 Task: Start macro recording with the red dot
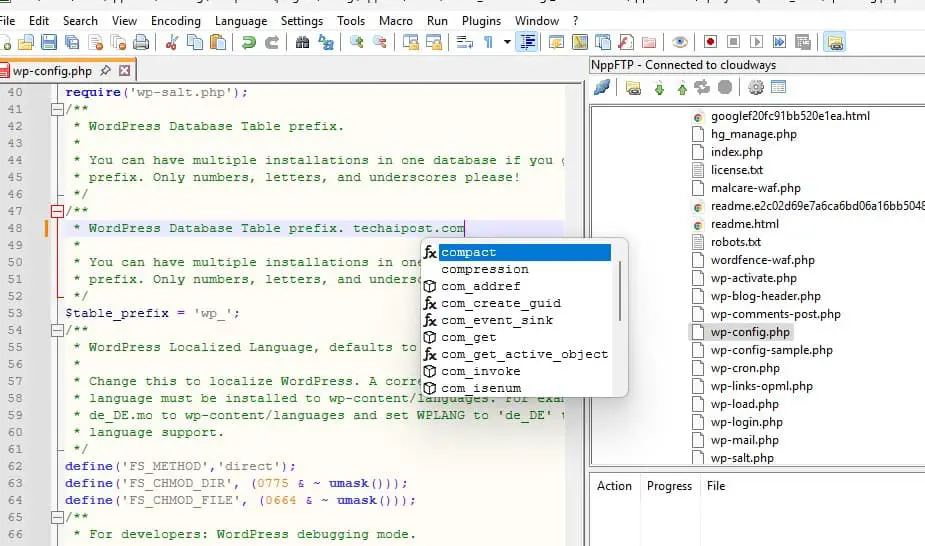point(710,42)
